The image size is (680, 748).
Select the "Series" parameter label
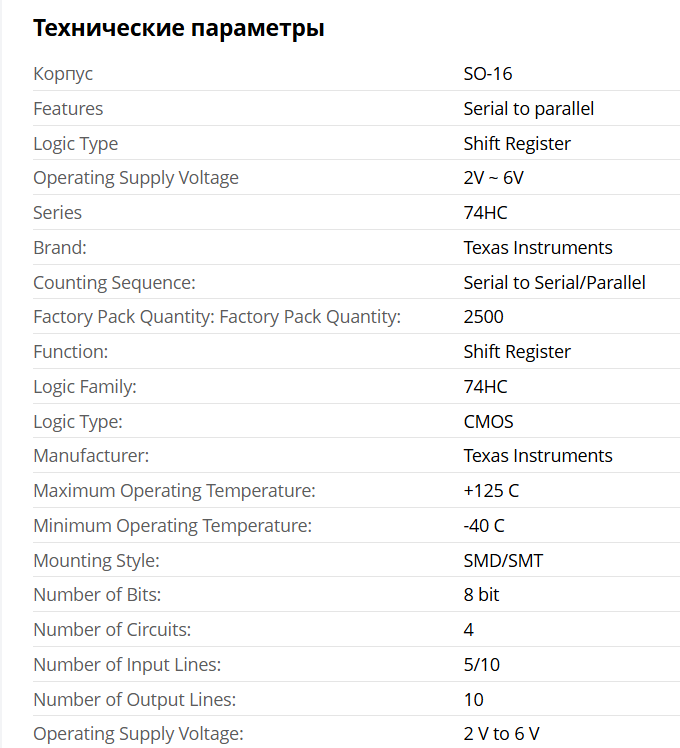pyautogui.click(x=58, y=213)
